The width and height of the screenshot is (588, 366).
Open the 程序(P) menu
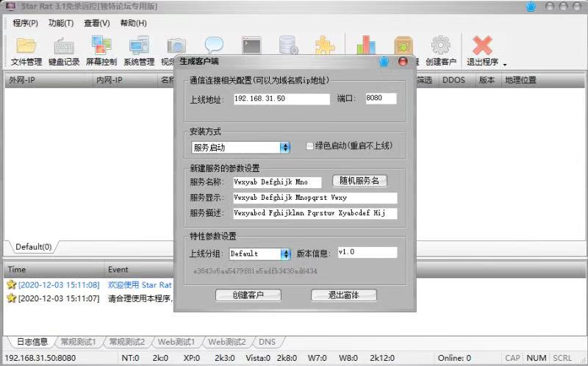[25, 23]
